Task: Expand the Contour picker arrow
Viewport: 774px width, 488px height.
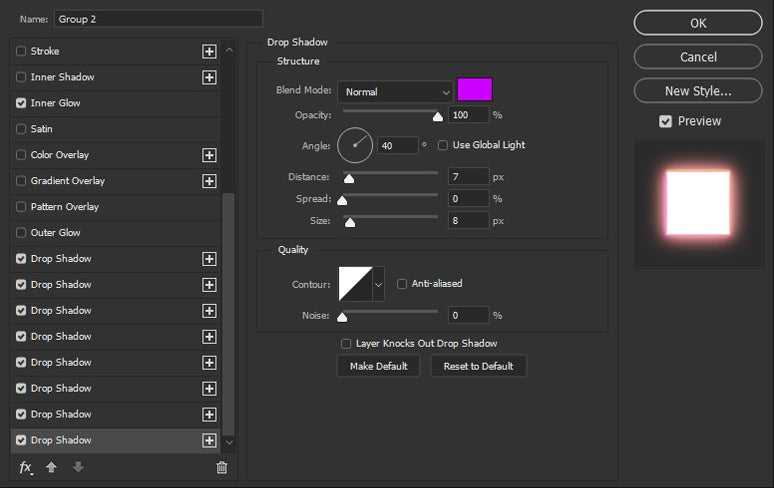Action: coord(378,284)
